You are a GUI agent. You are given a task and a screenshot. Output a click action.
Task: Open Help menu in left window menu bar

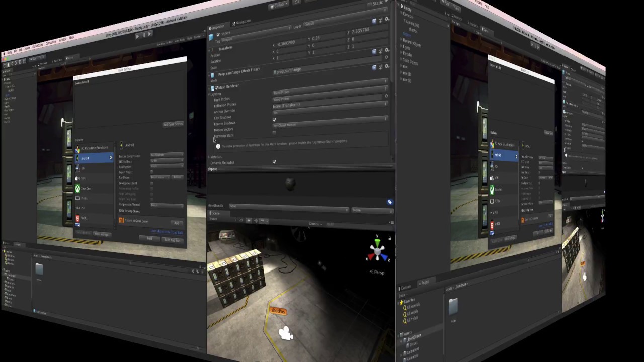pos(71,38)
